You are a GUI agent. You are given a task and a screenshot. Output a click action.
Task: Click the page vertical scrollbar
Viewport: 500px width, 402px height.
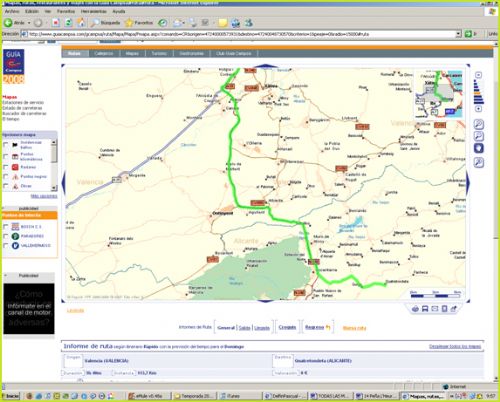[x=496, y=210]
